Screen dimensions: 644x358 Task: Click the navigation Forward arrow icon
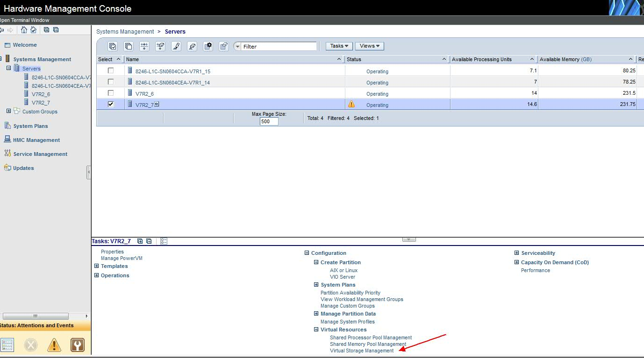[x=10, y=30]
